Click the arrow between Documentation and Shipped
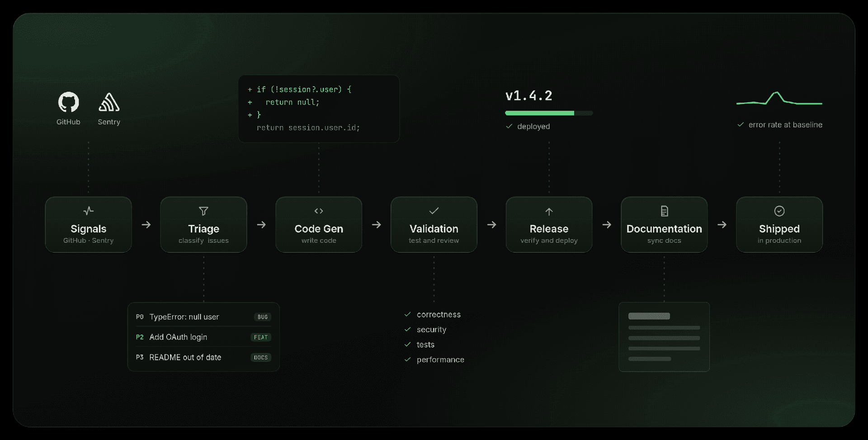 click(722, 225)
